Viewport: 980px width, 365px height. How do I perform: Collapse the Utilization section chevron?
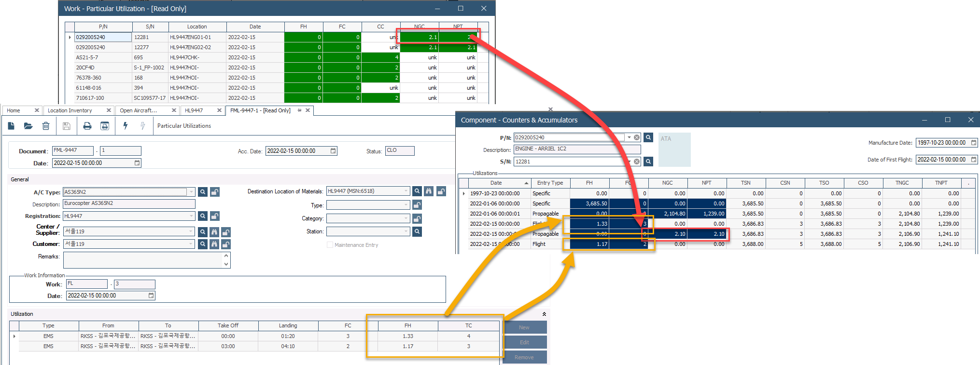[544, 314]
